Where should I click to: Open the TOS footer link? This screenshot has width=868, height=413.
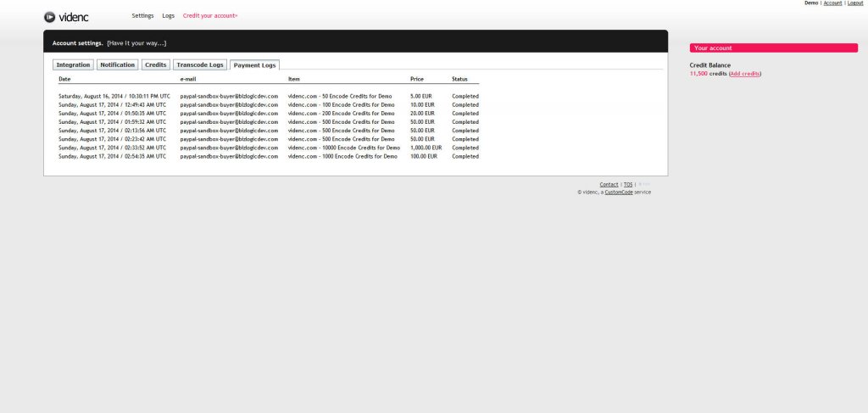628,184
